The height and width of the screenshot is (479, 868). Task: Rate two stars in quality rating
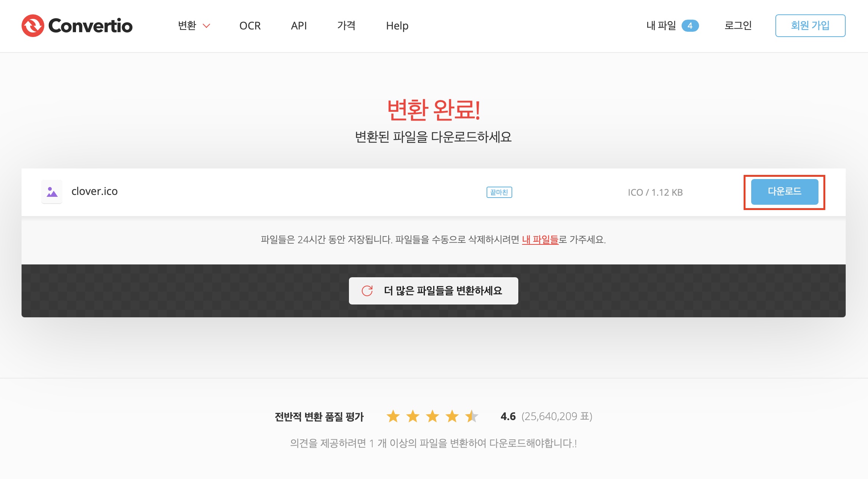point(413,416)
